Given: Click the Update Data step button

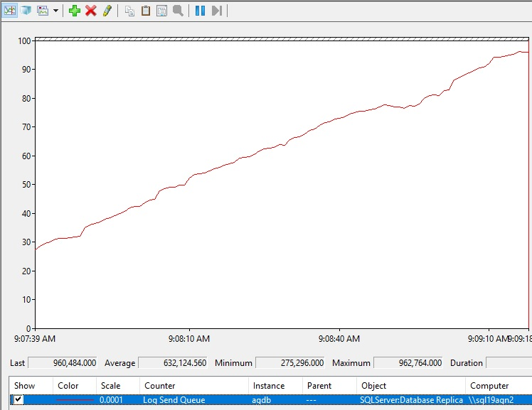Looking at the screenshot, I should point(217,11).
